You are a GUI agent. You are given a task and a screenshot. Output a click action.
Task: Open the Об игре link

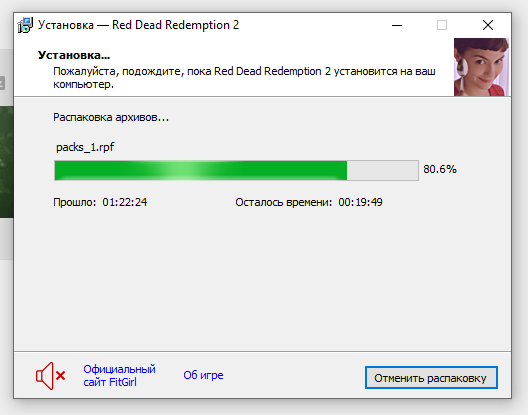tap(203, 375)
